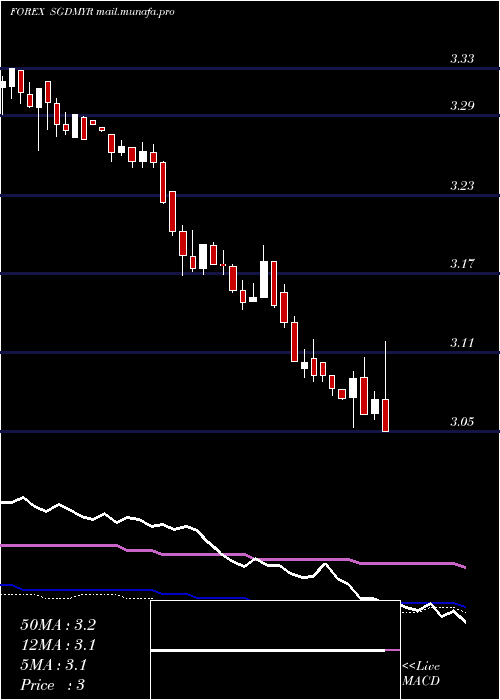The width and height of the screenshot is (500, 700).
Task: Click the white horizontal line inside the MACD box
Action: [268, 650]
